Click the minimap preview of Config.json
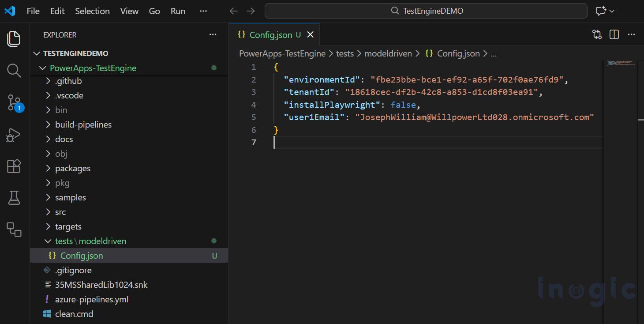The height and width of the screenshot is (324, 644). [x=622, y=64]
